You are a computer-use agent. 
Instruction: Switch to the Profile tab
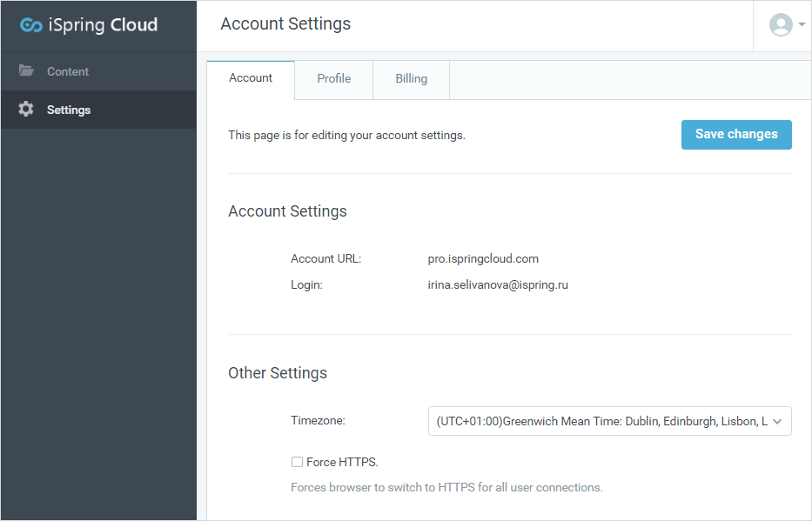[x=333, y=77]
